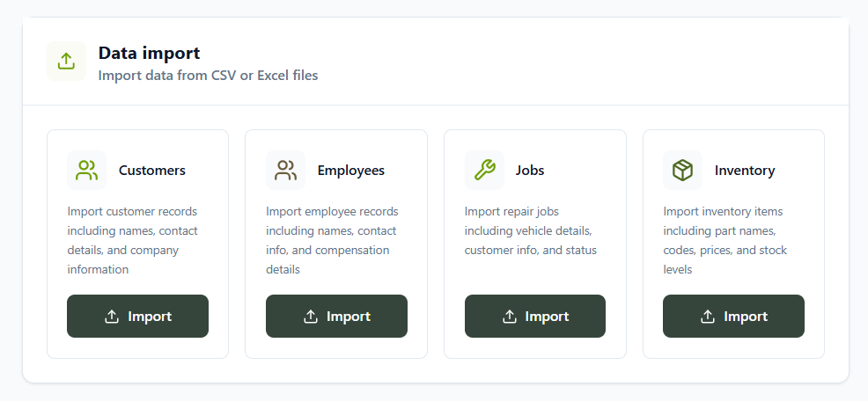Screen dimensions: 868x401
Task: Click the Customers people icon
Action: 87,171
